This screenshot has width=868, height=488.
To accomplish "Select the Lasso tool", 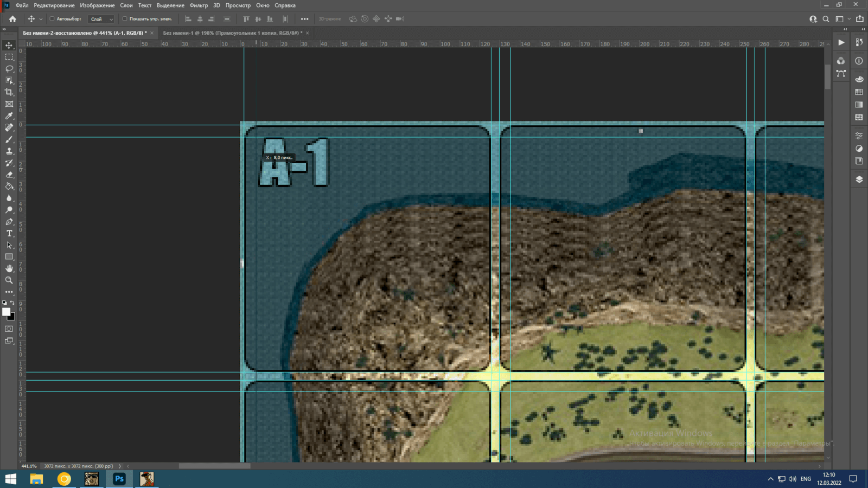I will [x=9, y=69].
